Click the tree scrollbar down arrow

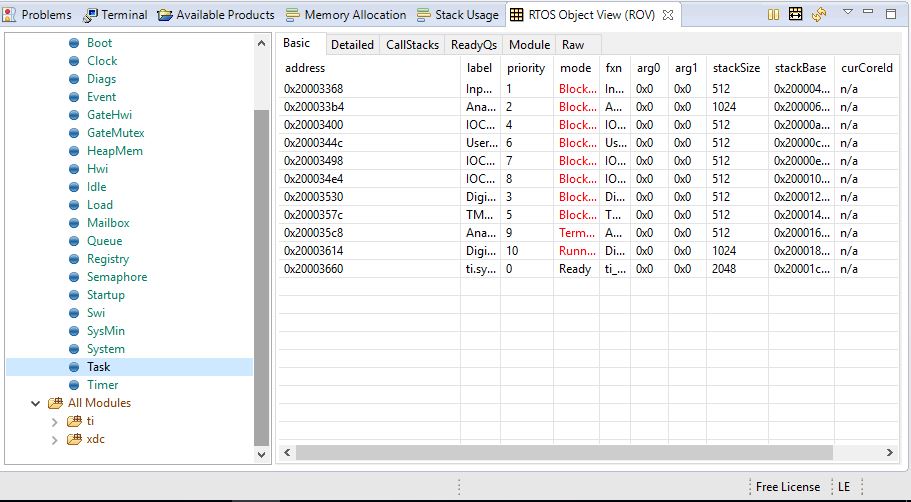261,454
